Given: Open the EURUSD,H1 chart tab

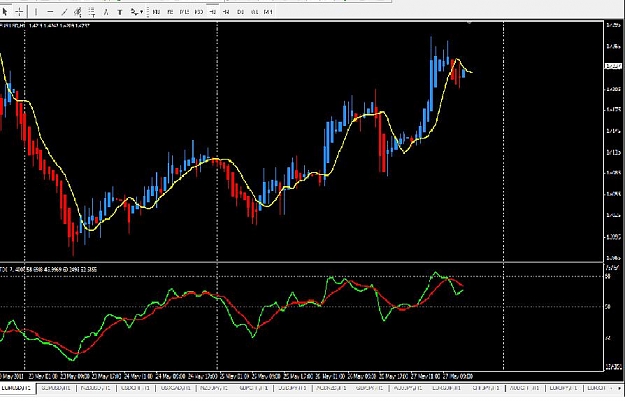Looking at the screenshot, I should click(x=18, y=387).
